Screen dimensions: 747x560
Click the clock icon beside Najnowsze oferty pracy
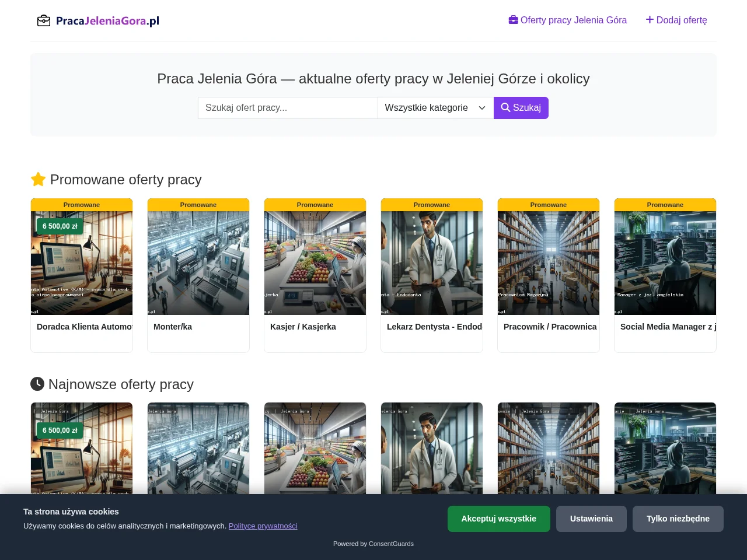pyautogui.click(x=37, y=384)
